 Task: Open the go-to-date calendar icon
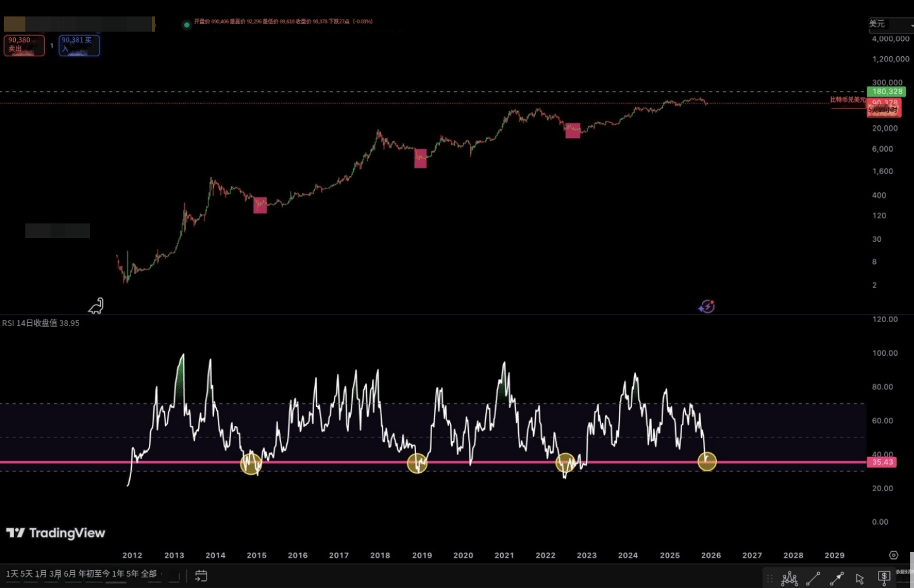pos(201,576)
